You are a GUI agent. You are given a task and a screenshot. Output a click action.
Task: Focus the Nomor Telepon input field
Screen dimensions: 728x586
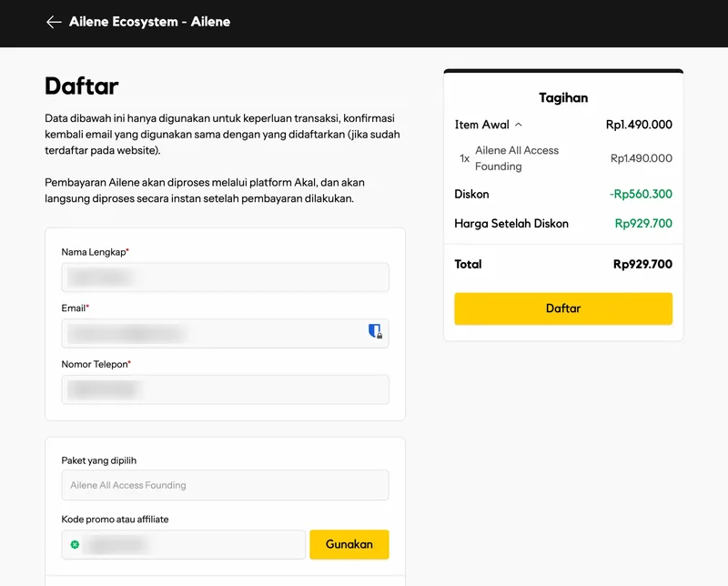click(x=225, y=389)
